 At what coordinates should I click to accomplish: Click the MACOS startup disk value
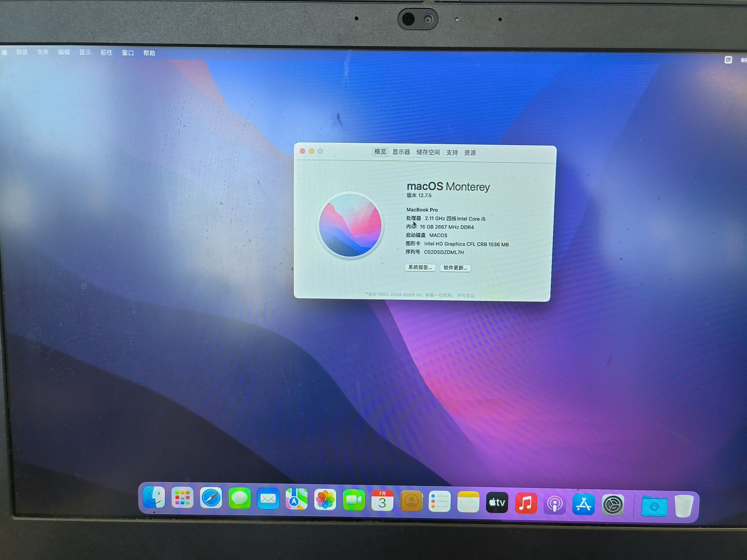click(438, 235)
